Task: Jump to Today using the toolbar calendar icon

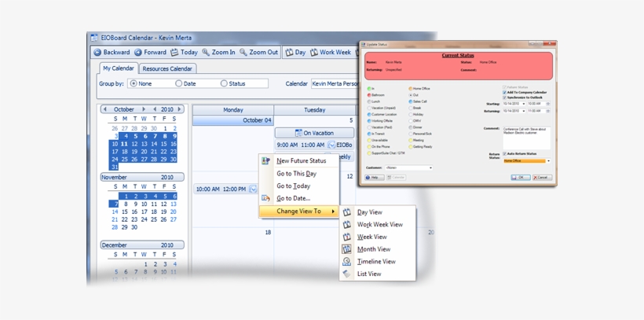Action: (x=174, y=52)
